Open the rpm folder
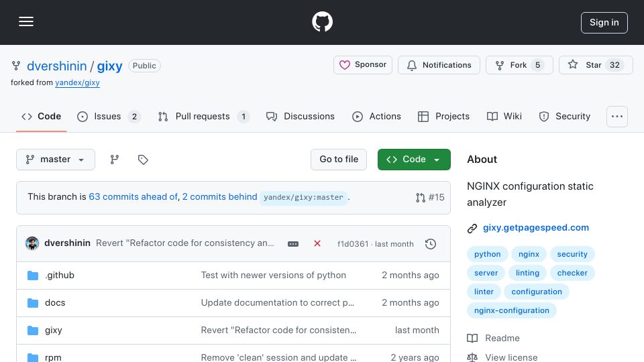Image resolution: width=644 pixels, height=362 pixels. click(x=53, y=357)
